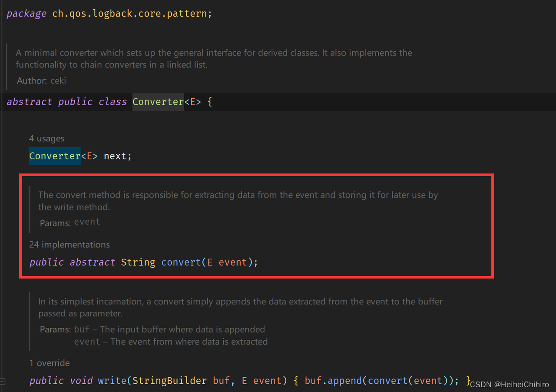Open 24 implementations of the convert method
This screenshot has height=392, width=556.
69,244
